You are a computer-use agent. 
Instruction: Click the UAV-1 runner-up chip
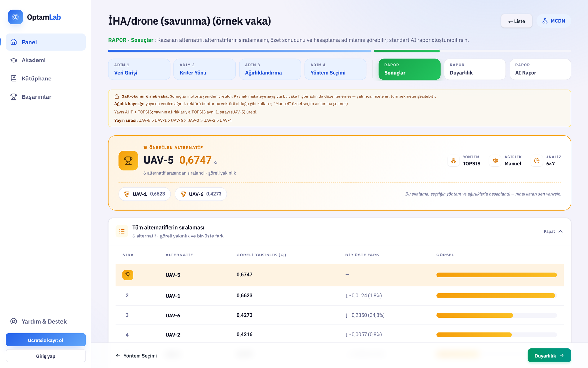(144, 194)
